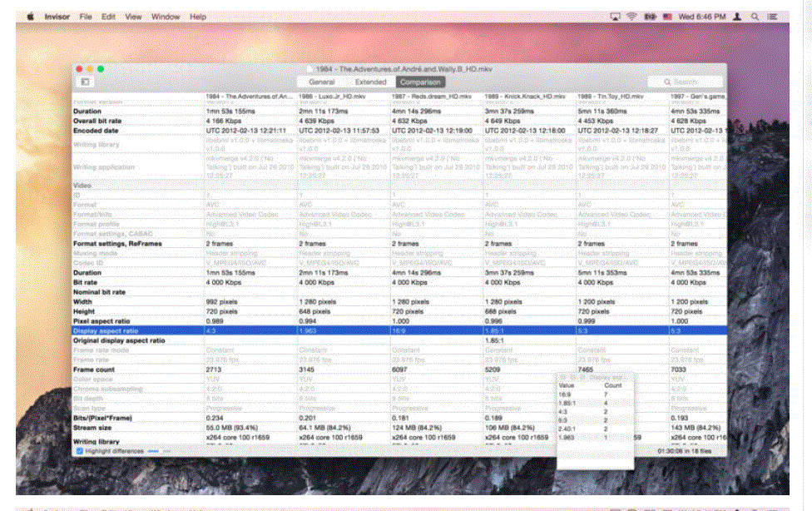Click the Encoded date row label
Viewport: 812px width, 511px height.
pos(96,131)
